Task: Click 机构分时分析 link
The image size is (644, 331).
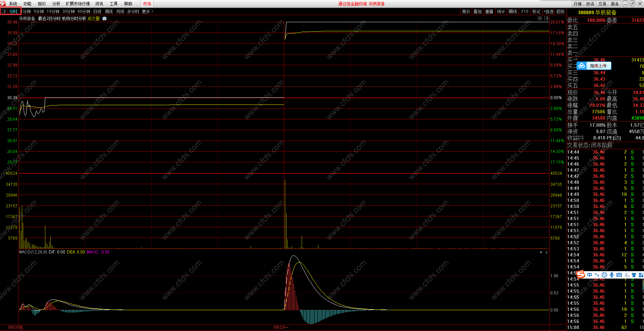Action: (74, 19)
